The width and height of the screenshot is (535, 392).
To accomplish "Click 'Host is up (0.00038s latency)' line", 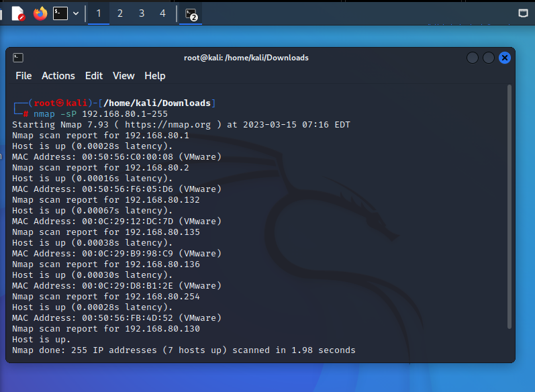I will [x=93, y=243].
